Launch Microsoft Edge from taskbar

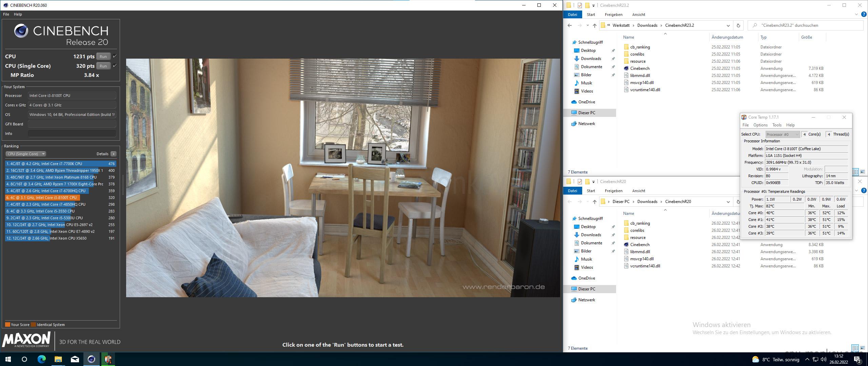[x=41, y=359]
